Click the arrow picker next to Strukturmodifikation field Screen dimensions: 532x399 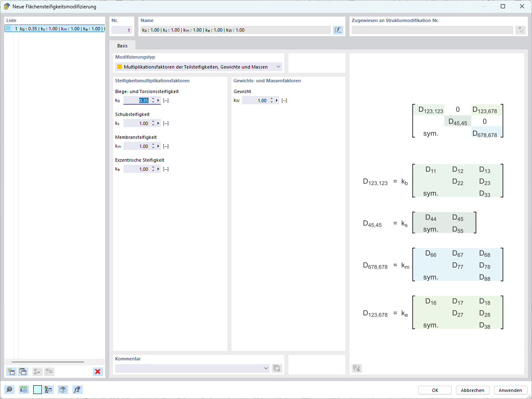520,30
